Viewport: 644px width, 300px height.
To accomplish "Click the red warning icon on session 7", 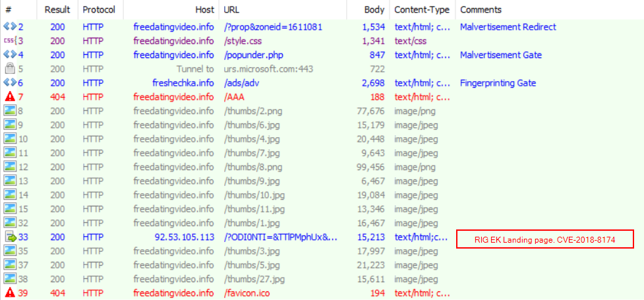I will point(10,97).
